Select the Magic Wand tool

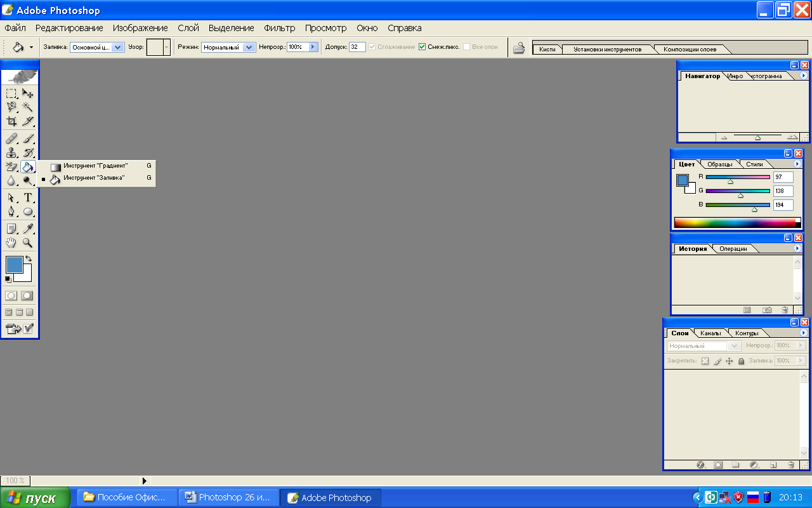[28, 107]
